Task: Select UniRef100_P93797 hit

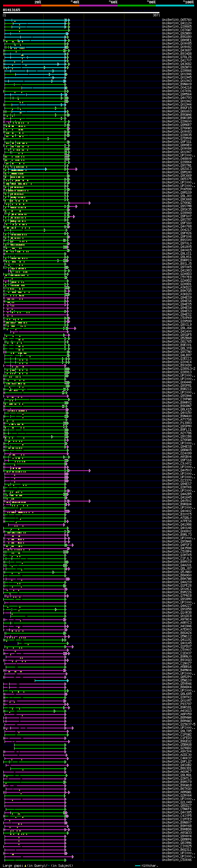Action: click(x=177, y=704)
